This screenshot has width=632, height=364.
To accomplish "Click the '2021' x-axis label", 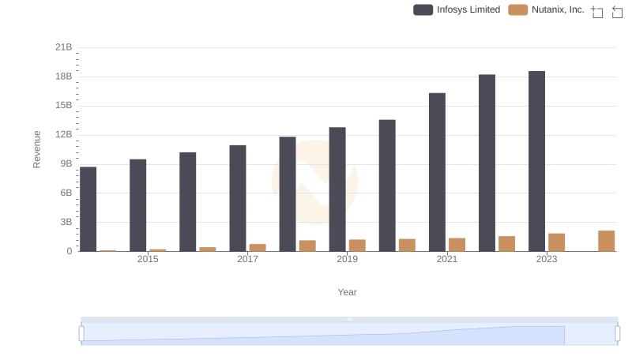I will tap(447, 259).
